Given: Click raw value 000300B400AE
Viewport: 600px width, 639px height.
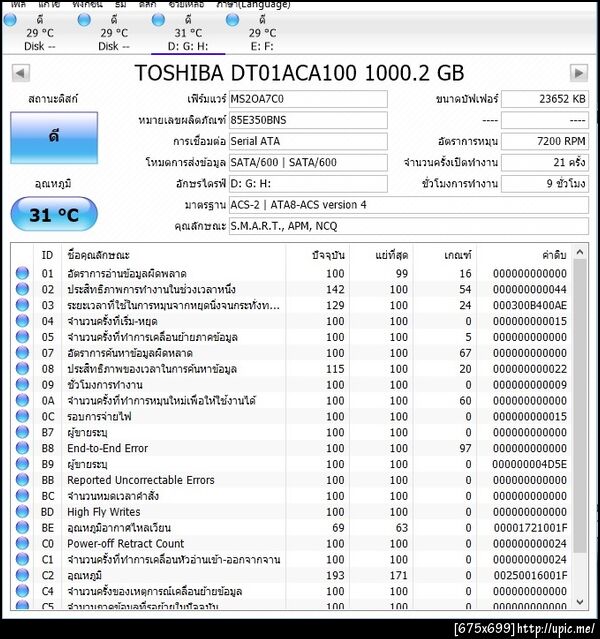Looking at the screenshot, I should tap(529, 305).
